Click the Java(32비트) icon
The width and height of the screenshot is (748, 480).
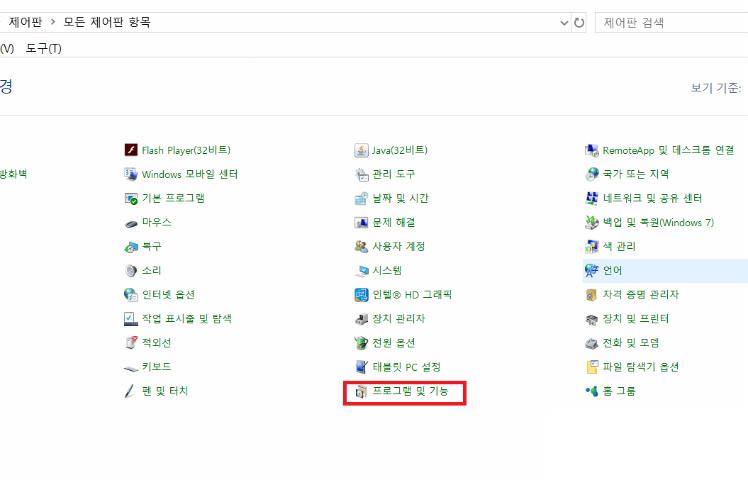click(361, 150)
